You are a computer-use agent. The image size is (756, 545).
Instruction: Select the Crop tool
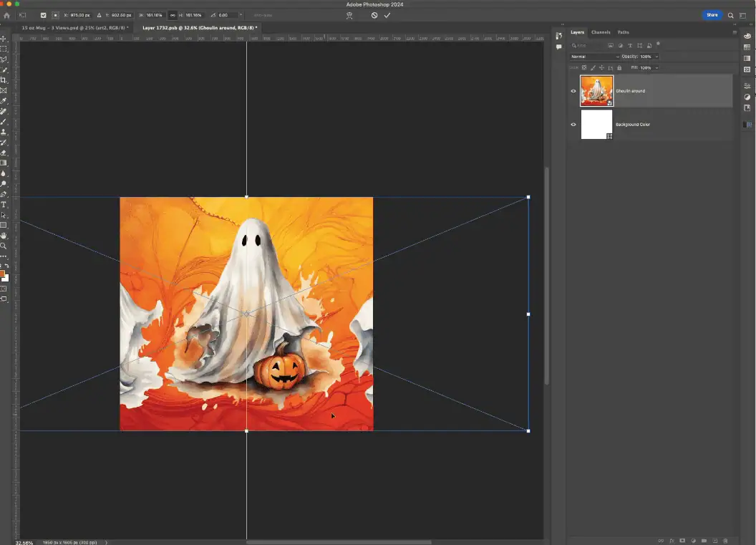(x=4, y=80)
